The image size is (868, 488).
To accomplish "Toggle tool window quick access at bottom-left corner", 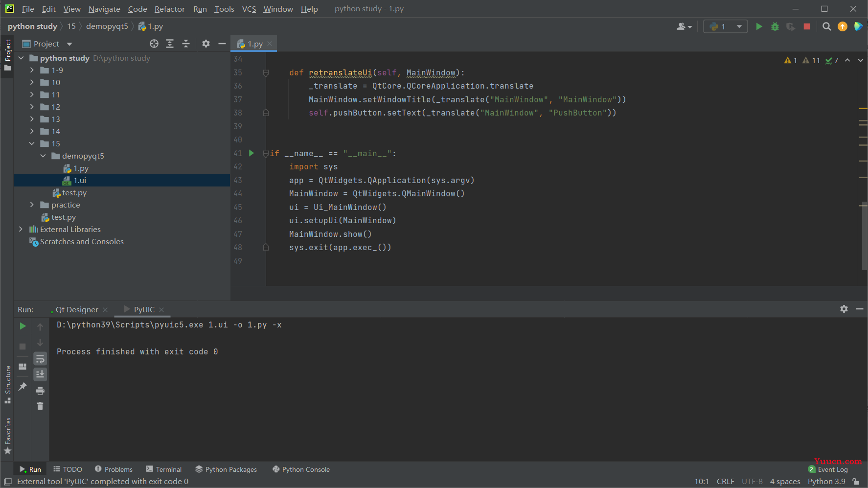I will point(8,482).
